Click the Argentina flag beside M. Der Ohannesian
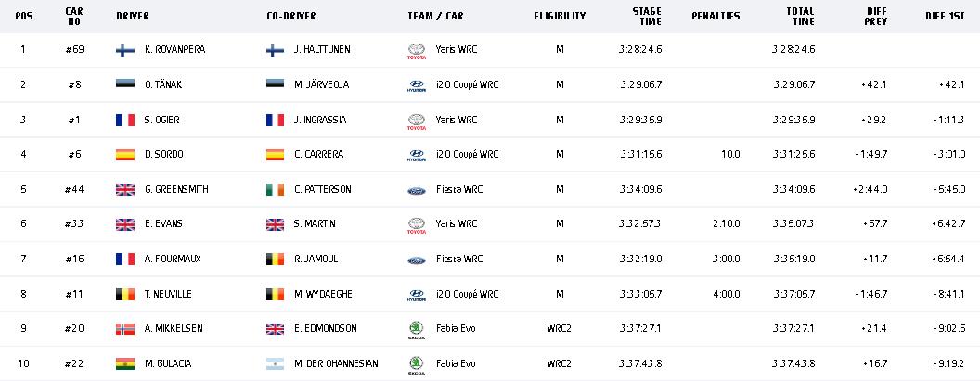The height and width of the screenshot is (381, 980). 275,363
